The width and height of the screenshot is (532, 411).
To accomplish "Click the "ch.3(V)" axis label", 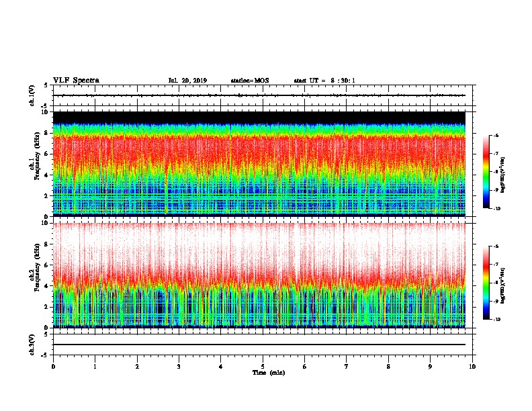I will pos(32,345).
